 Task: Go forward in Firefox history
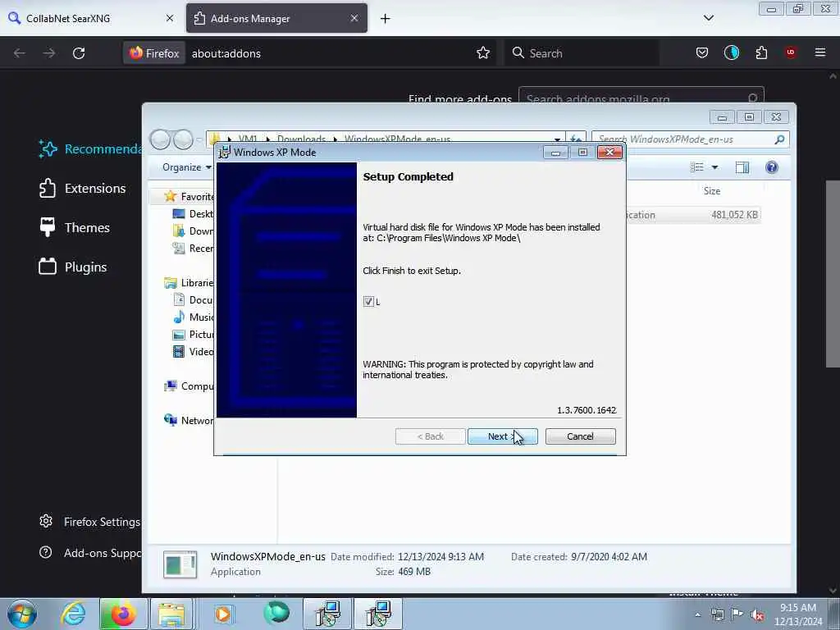pyautogui.click(x=48, y=53)
